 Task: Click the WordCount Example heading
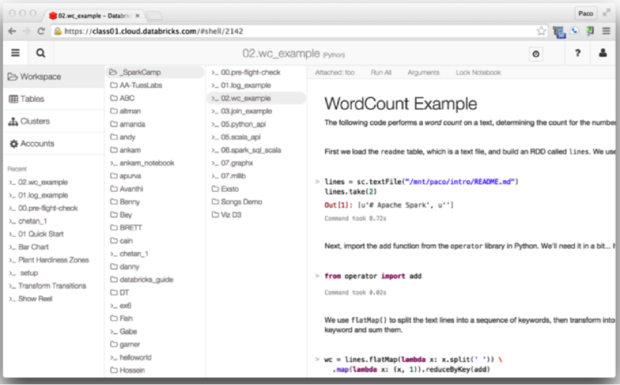[401, 104]
